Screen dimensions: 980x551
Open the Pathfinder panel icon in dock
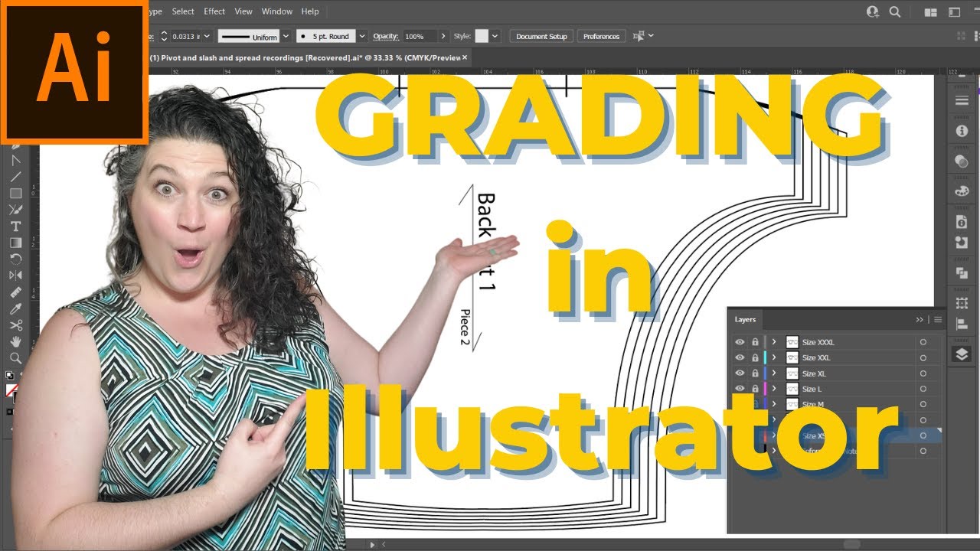(x=962, y=272)
